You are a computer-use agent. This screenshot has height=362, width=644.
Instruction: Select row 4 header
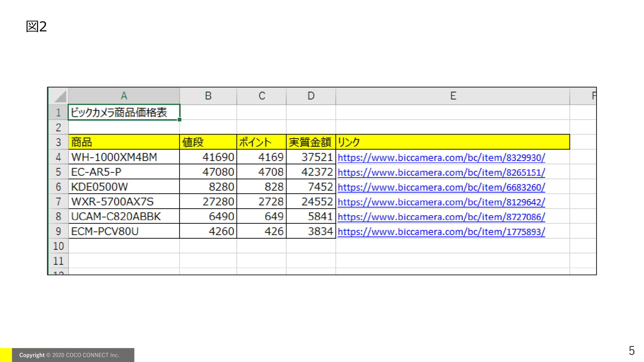[58, 157]
